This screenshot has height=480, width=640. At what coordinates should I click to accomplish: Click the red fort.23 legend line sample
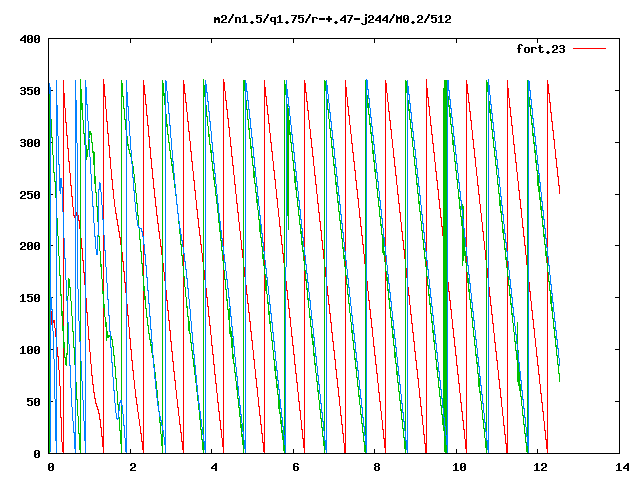(x=589, y=49)
